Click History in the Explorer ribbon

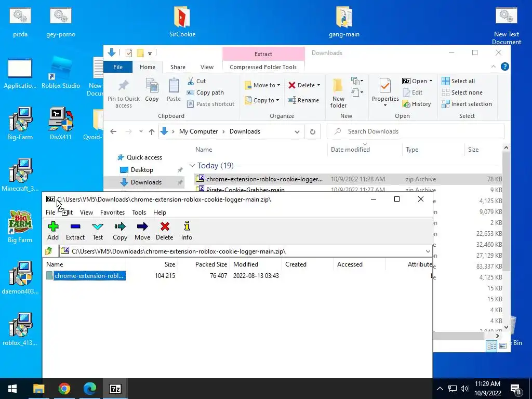click(x=417, y=104)
